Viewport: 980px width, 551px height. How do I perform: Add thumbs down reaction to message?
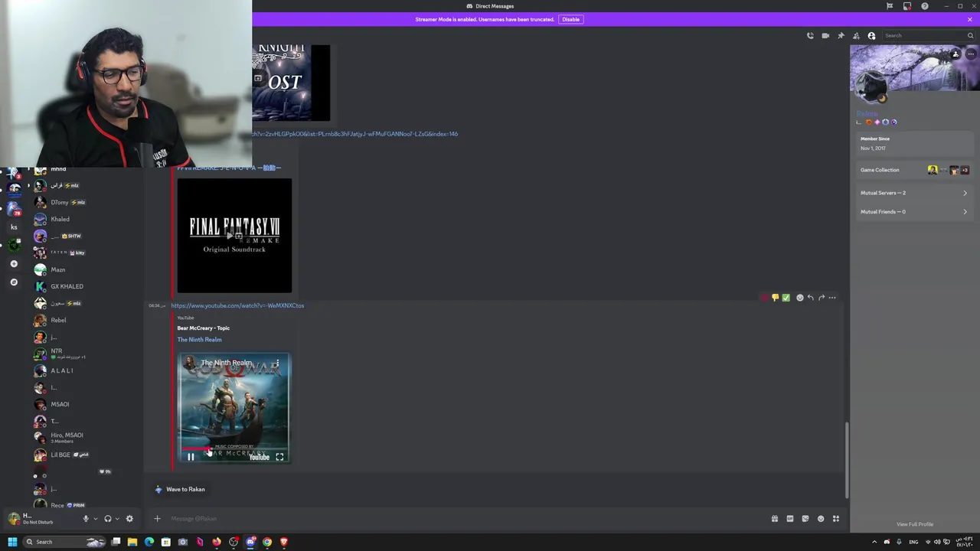775,298
